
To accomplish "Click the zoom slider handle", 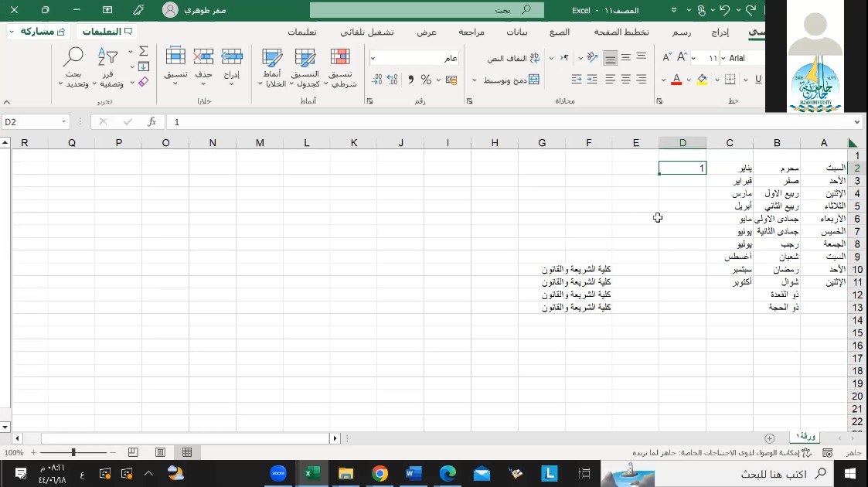I will coord(73,452).
